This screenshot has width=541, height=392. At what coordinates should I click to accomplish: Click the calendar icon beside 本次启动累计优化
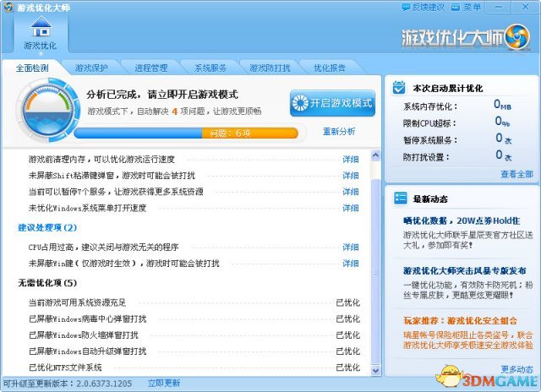[x=399, y=88]
